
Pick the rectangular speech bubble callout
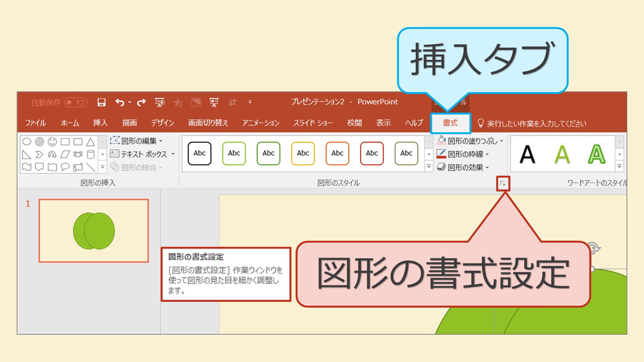pyautogui.click(x=39, y=167)
